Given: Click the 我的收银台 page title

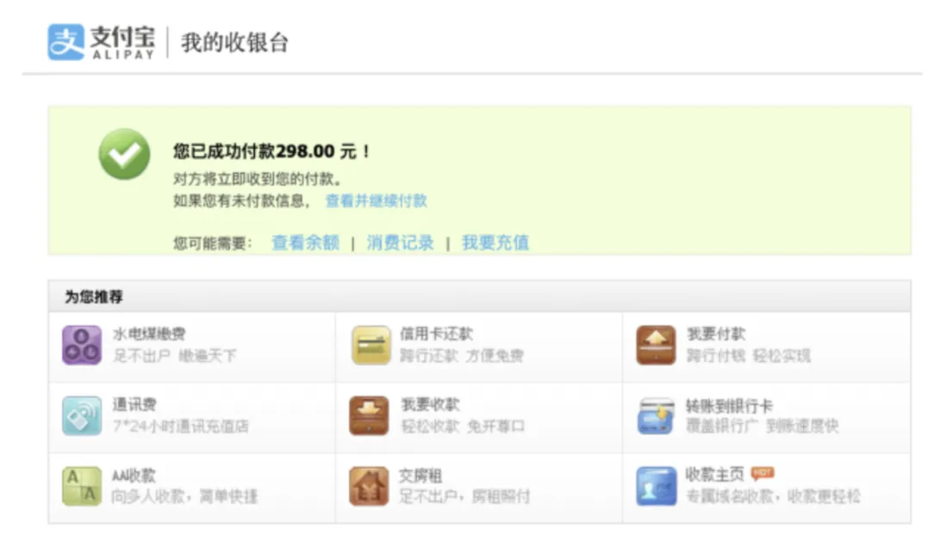Looking at the screenshot, I should pos(234,42).
